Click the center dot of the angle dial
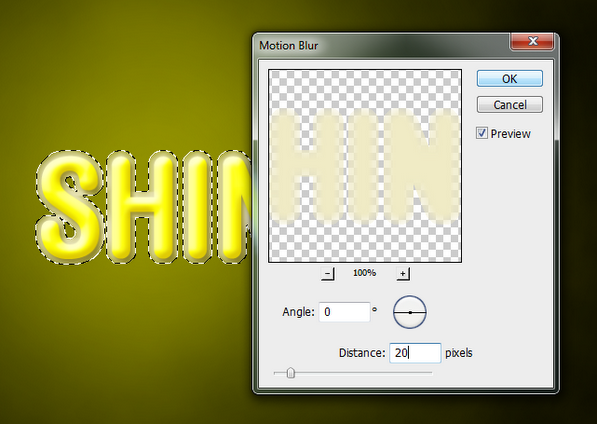Screen dimensions: 597x424 (x=410, y=312)
